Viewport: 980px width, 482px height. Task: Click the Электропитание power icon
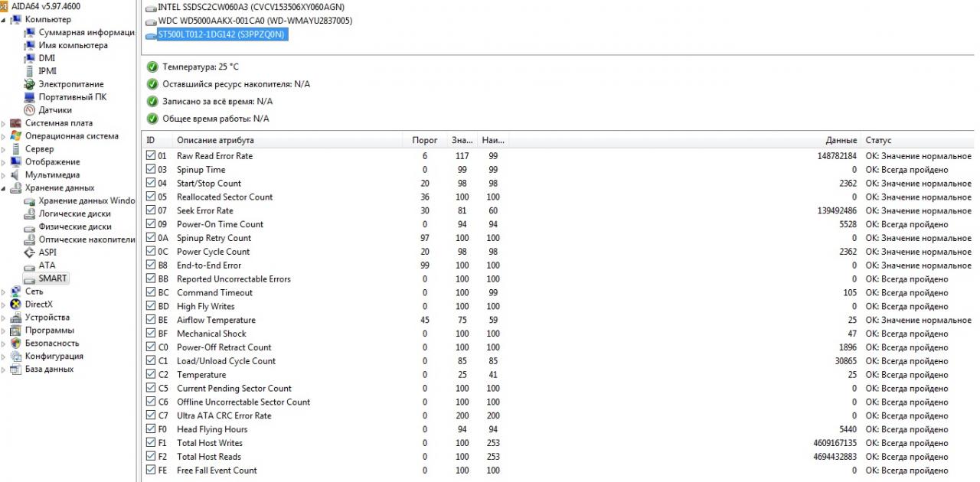coord(30,84)
